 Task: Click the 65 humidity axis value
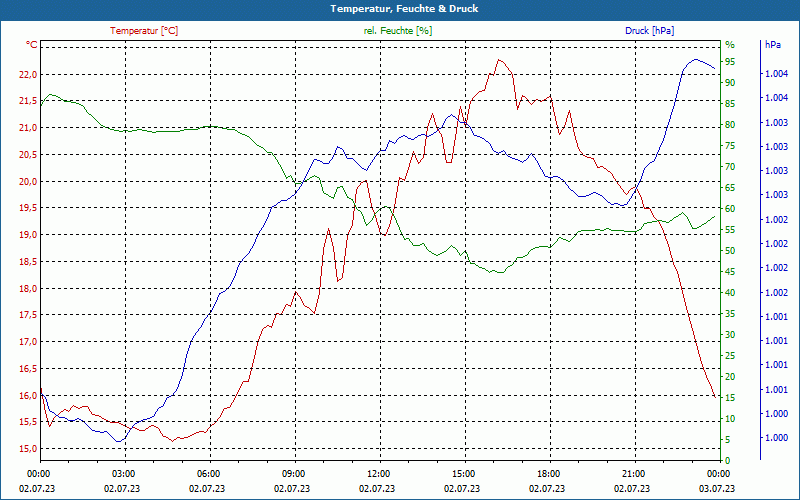(730, 188)
